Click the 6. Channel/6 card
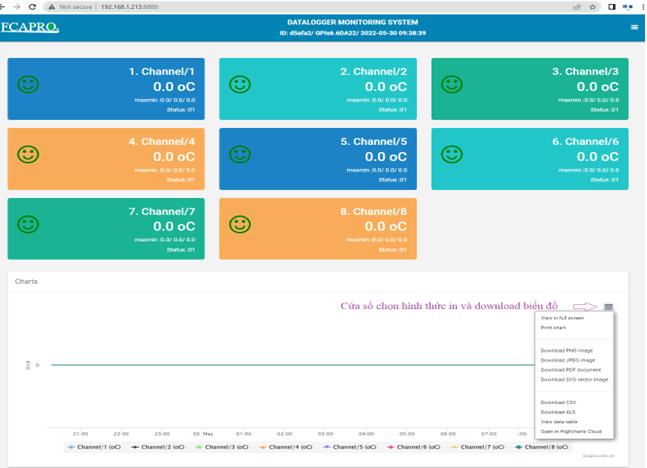This screenshot has width=647, height=468. click(530, 159)
